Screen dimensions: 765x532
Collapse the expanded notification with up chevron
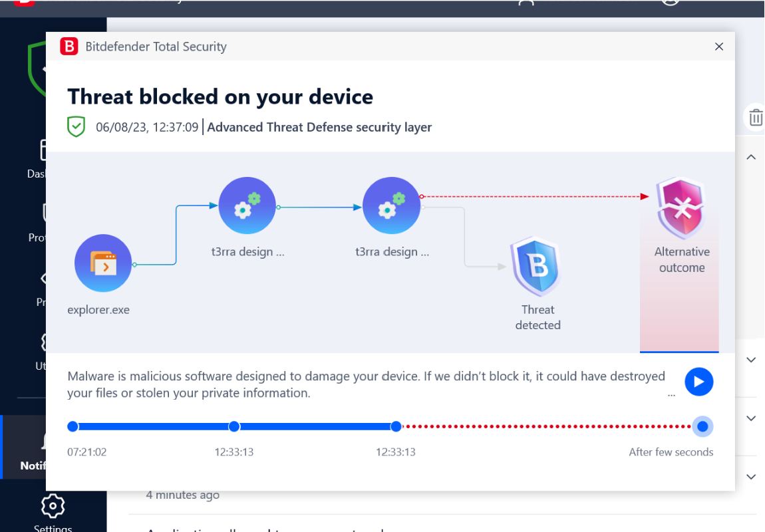click(751, 157)
